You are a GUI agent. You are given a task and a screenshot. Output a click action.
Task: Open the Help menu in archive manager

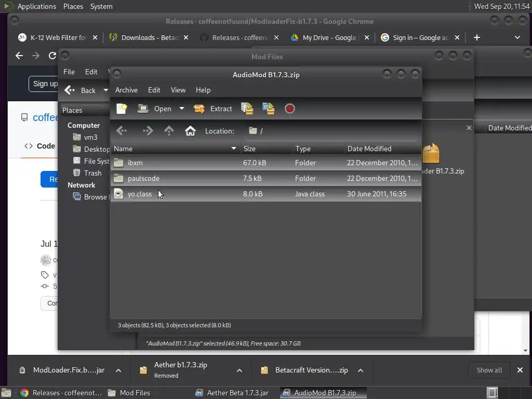pos(203,90)
